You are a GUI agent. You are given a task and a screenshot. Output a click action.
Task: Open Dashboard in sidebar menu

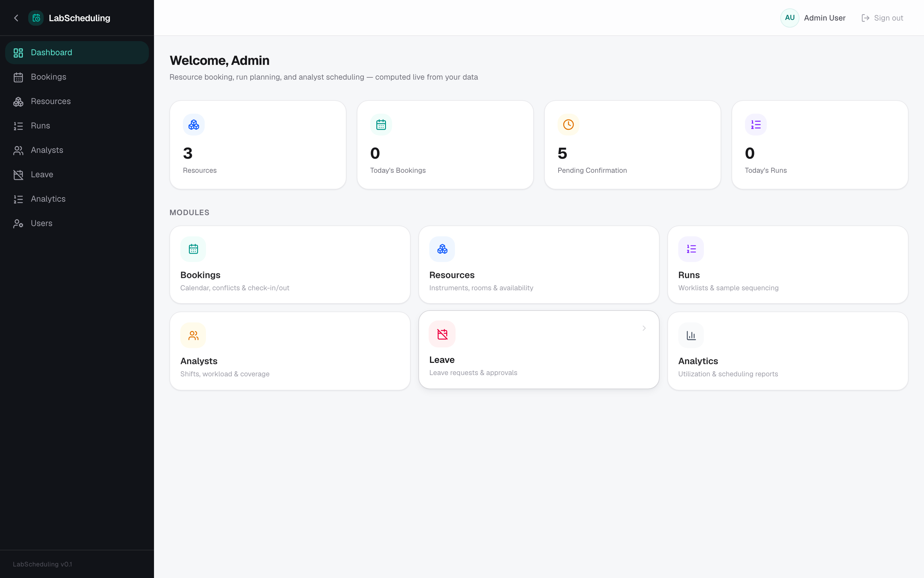click(77, 53)
